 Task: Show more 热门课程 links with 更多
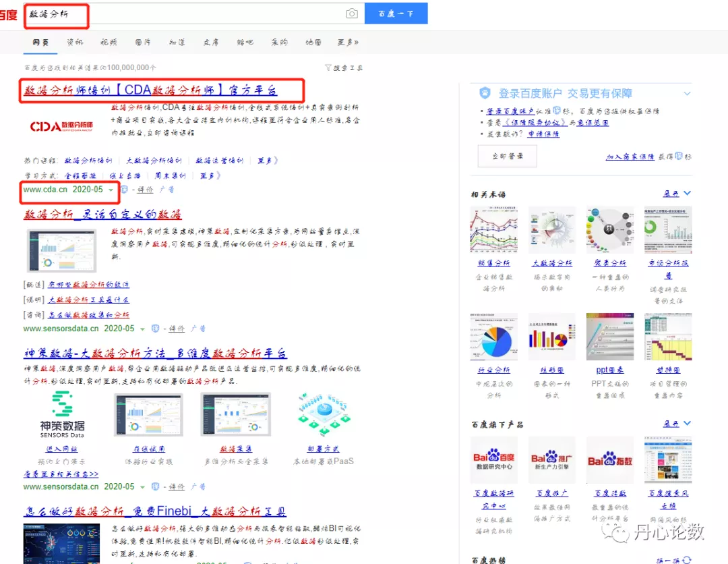268,161
